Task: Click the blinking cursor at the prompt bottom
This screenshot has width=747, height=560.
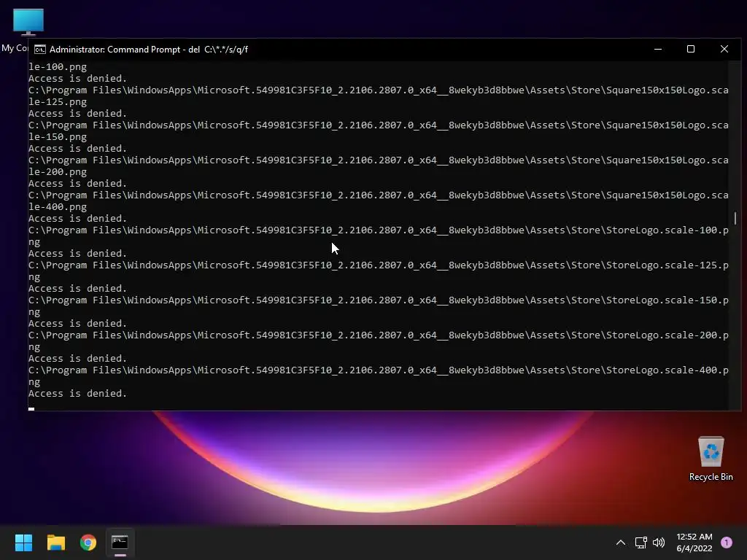Action: coord(31,408)
